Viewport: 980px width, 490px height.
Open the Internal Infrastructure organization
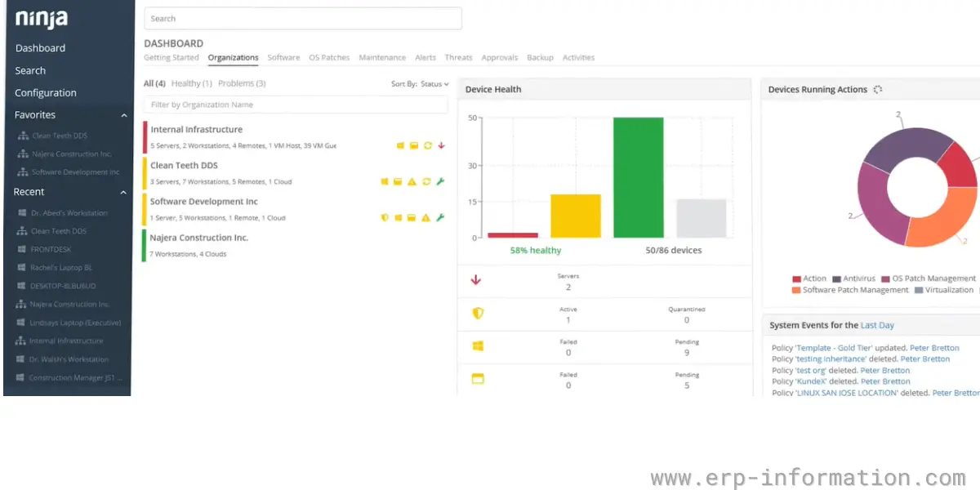(197, 130)
